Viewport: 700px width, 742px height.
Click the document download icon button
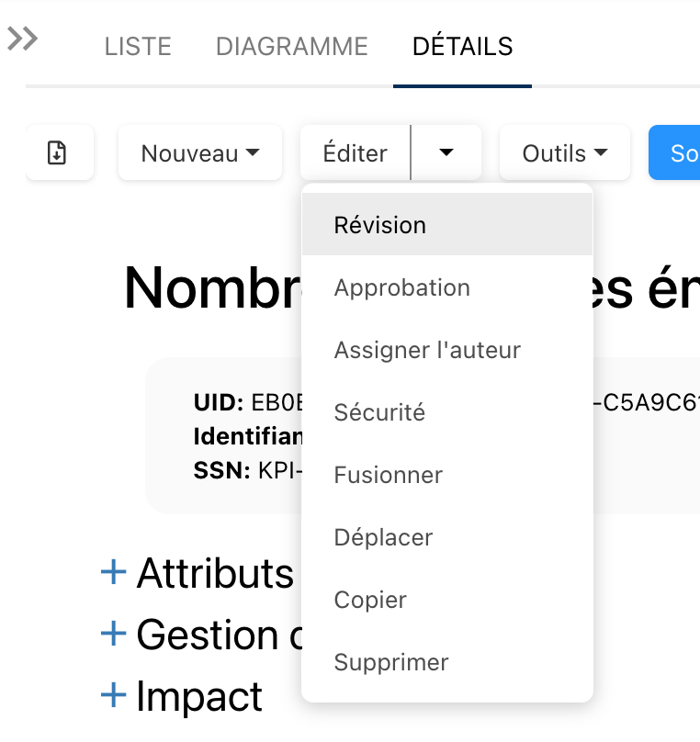(x=57, y=152)
